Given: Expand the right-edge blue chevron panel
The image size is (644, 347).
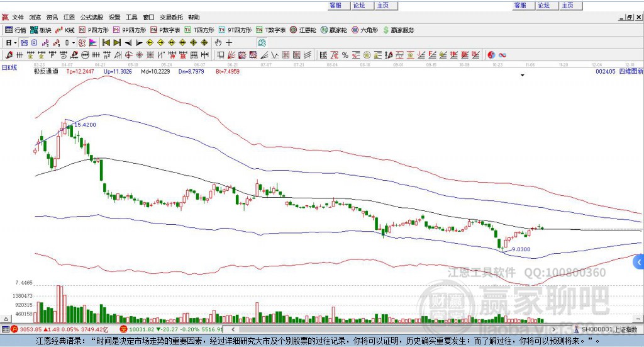Looking at the screenshot, I should tap(639, 262).
